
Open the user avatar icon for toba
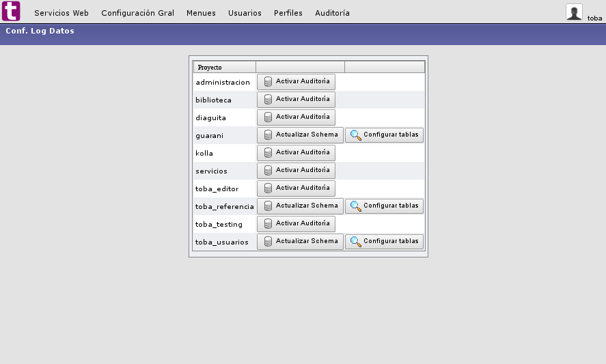point(574,12)
